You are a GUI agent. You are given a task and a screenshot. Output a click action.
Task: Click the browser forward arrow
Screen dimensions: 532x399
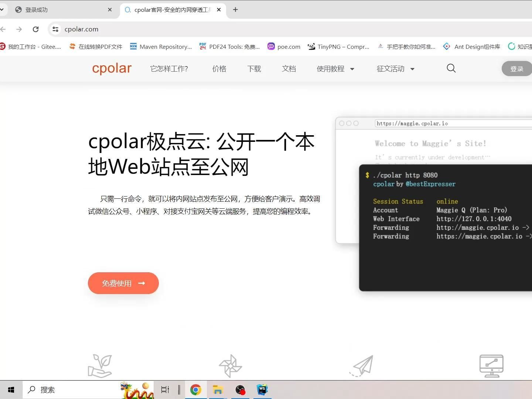[19, 29]
